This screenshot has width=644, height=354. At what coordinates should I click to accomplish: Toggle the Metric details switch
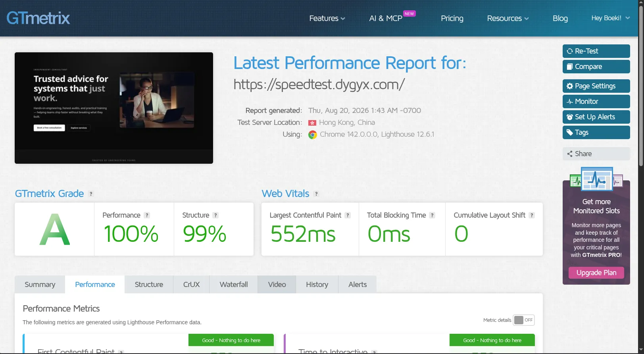click(x=524, y=320)
